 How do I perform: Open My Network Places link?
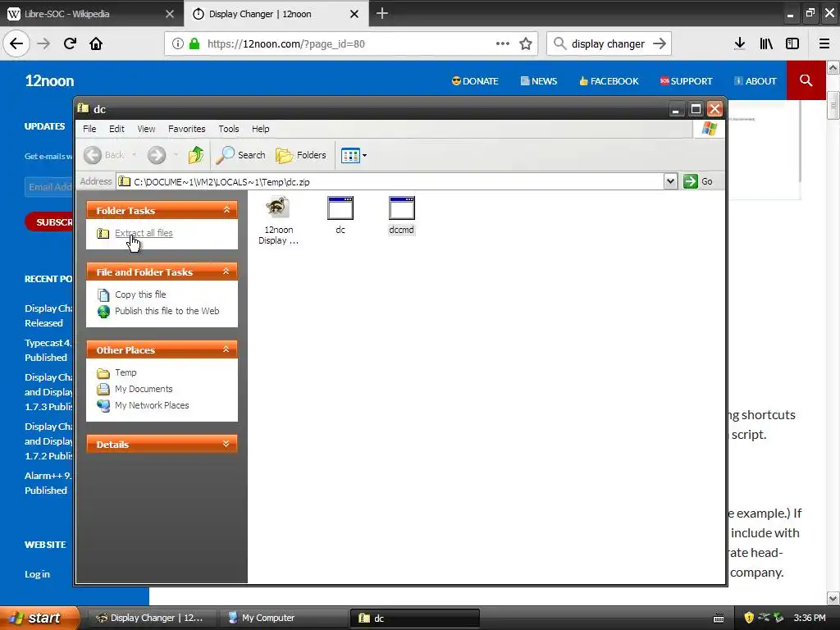[x=152, y=405]
